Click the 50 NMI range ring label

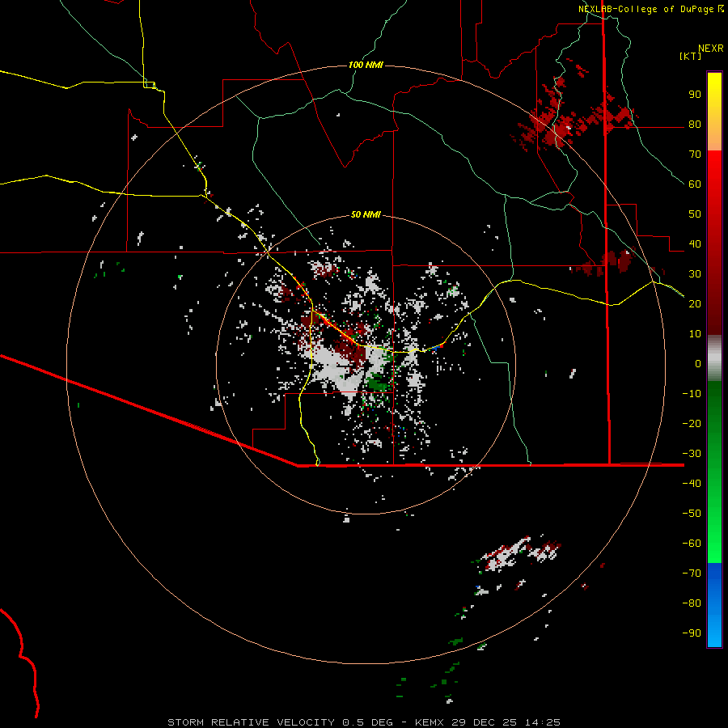click(366, 214)
